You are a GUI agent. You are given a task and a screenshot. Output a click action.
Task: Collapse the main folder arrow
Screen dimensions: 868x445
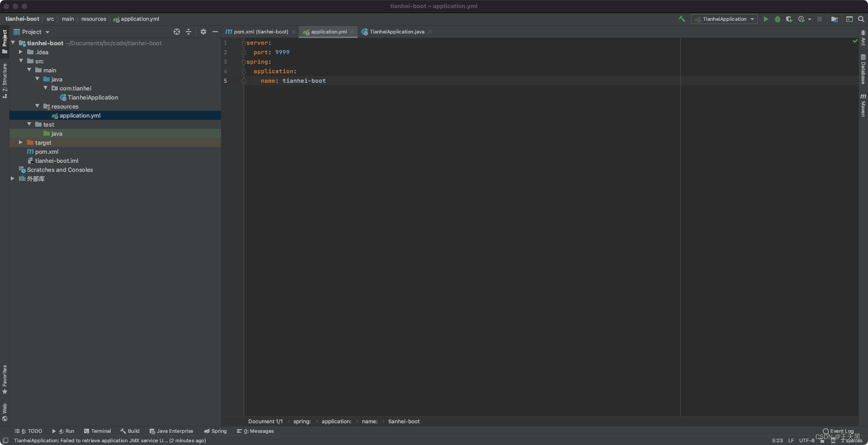pyautogui.click(x=29, y=70)
